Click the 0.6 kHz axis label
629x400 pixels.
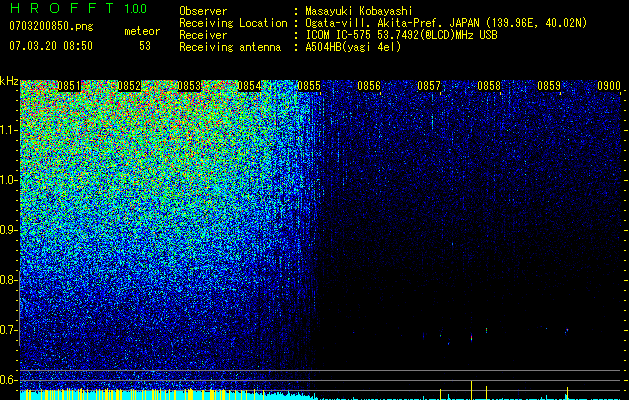tap(9, 380)
